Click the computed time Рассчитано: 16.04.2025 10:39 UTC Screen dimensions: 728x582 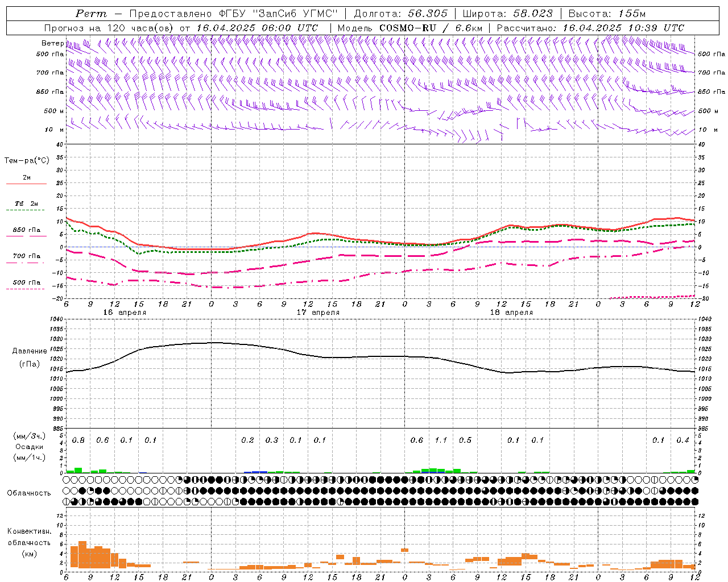tap(590, 28)
